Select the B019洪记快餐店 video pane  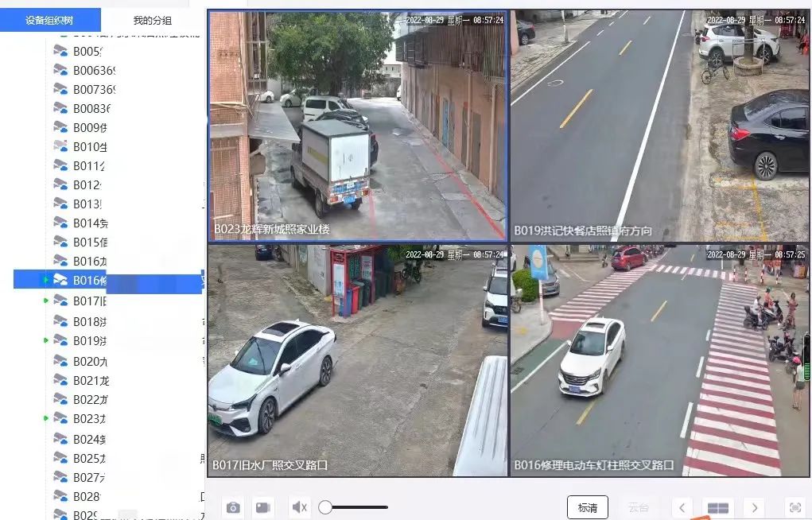[659, 126]
